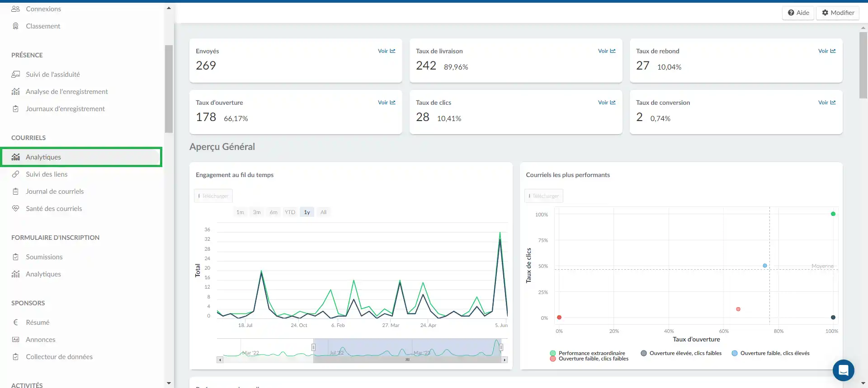This screenshot has height=388, width=868.
Task: Click the Aperçu Général heading
Action: point(222,147)
